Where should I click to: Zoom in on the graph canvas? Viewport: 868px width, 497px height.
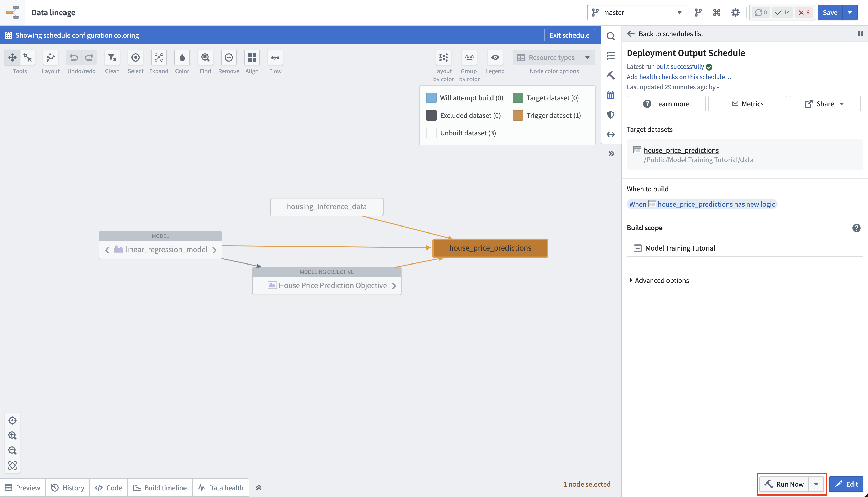click(12, 435)
